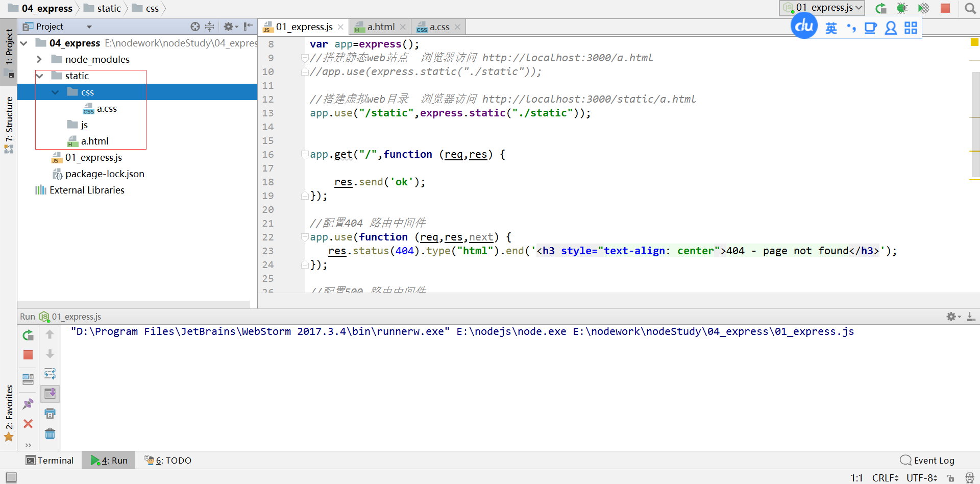Click the Clear All trash icon in console

tap(50, 434)
